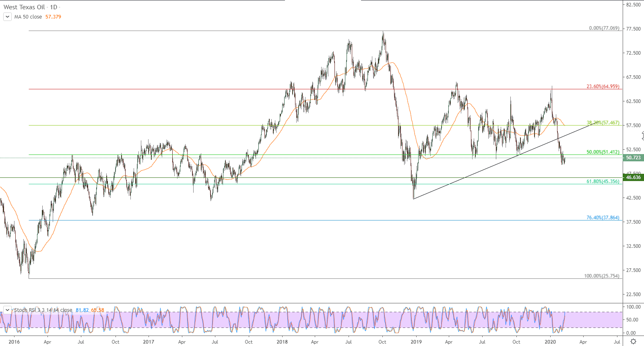This screenshot has width=644, height=346.
Task: Click the 2019 time axis label
Action: [416, 342]
